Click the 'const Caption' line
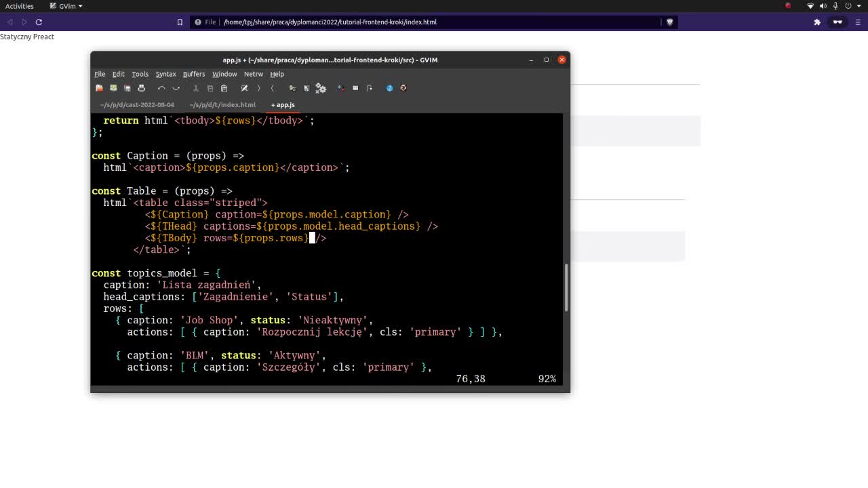Screen dimensions: 868x488 pyautogui.click(x=168, y=156)
